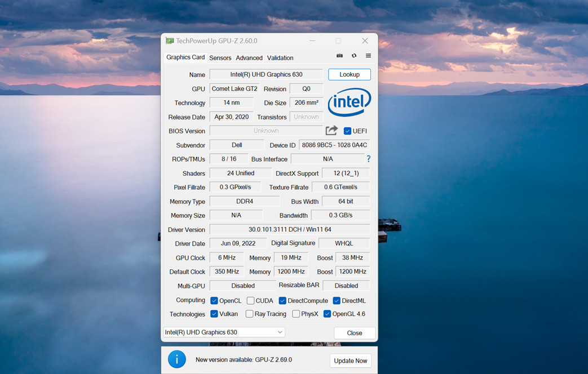Click the Driver Date value Jun 09, 2022
Viewport: 588px width, 374px height.
point(238,243)
